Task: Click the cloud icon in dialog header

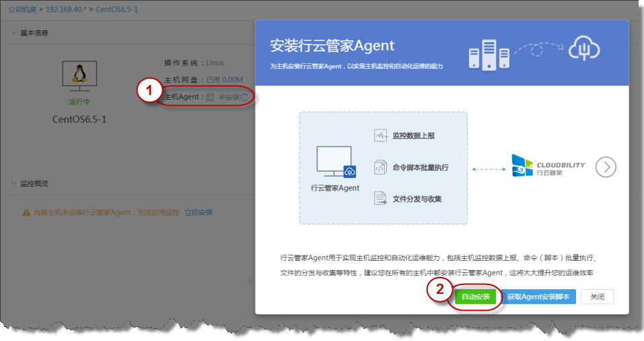Action: click(583, 49)
